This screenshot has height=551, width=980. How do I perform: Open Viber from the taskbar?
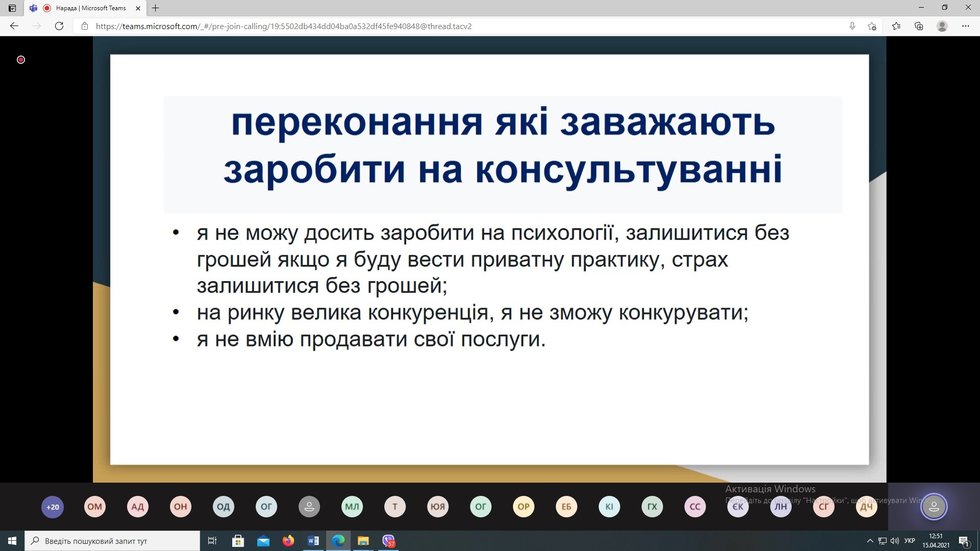388,541
